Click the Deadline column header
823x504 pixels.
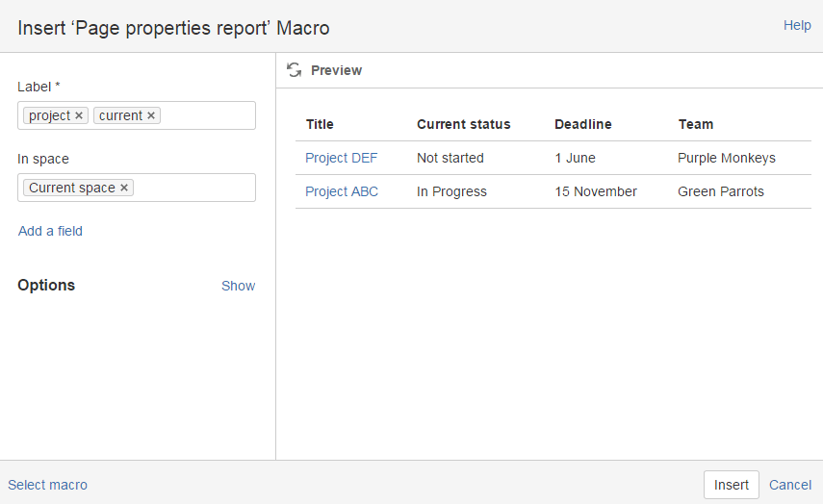click(582, 124)
